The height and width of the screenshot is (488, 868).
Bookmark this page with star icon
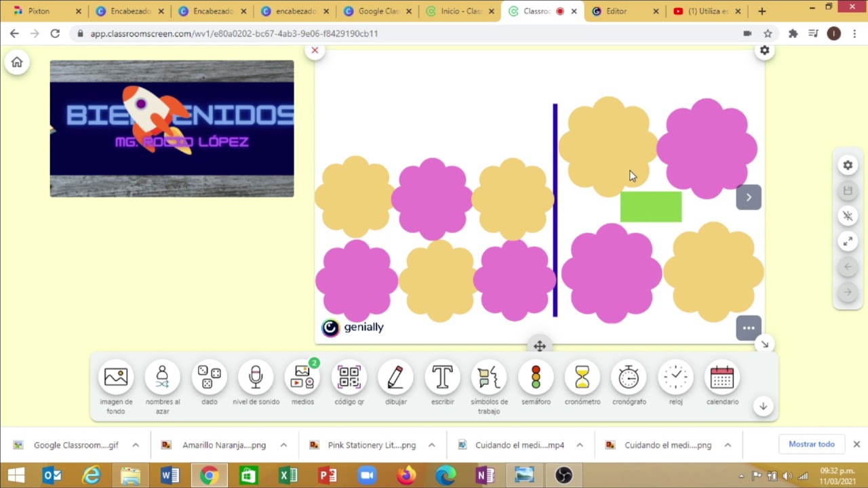pos(768,33)
